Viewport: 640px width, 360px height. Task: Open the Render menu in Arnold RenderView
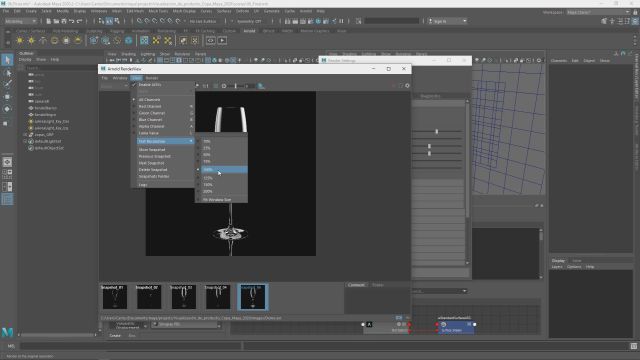pyautogui.click(x=152, y=78)
